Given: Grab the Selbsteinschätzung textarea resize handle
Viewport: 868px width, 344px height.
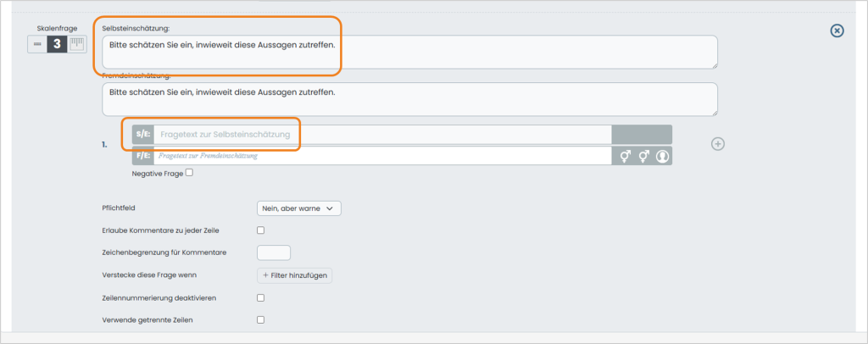Looking at the screenshot, I should [x=714, y=65].
